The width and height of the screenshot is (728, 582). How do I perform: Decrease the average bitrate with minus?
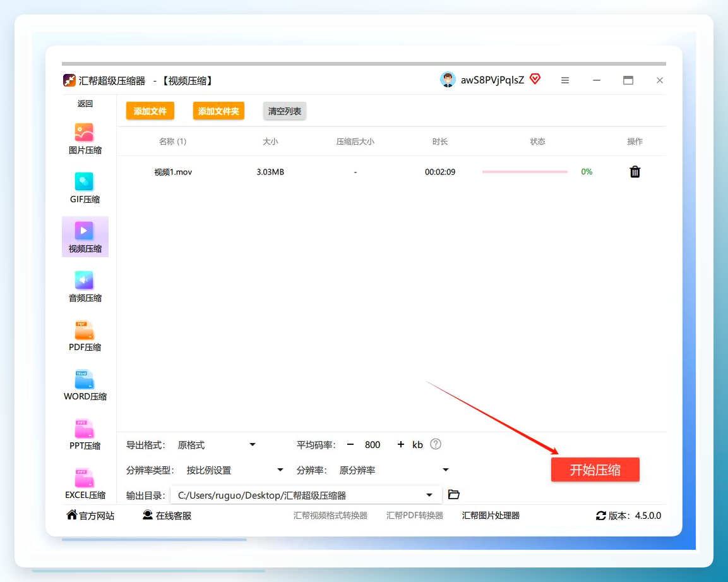(350, 444)
